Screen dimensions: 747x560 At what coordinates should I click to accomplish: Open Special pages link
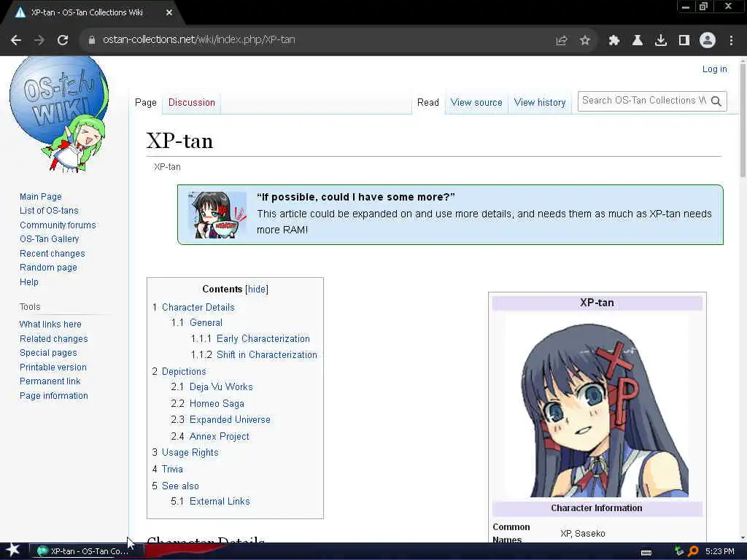(x=48, y=353)
